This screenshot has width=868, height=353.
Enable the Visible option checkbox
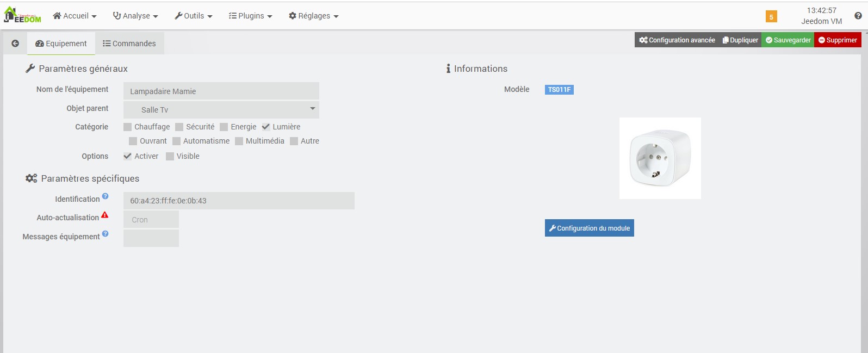pos(170,156)
